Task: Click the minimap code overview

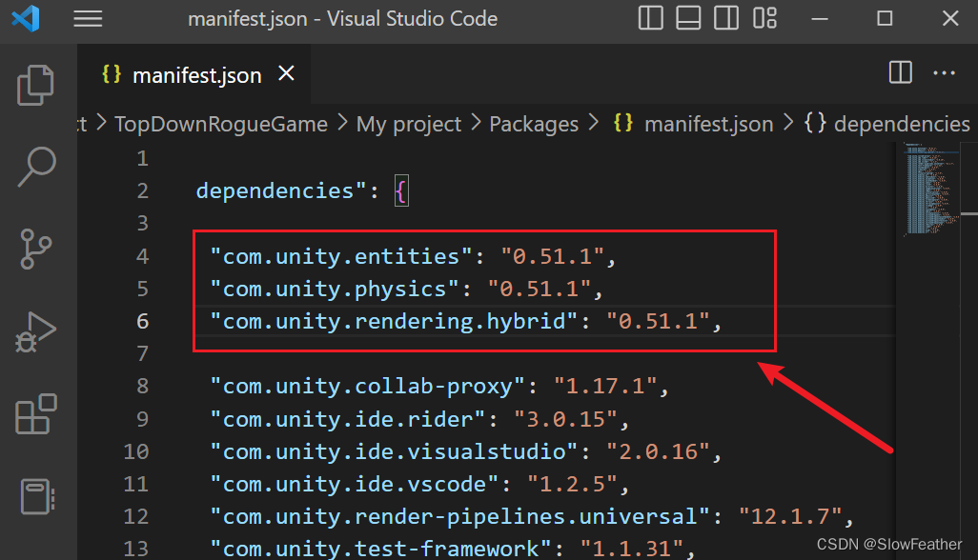Action: point(929,189)
